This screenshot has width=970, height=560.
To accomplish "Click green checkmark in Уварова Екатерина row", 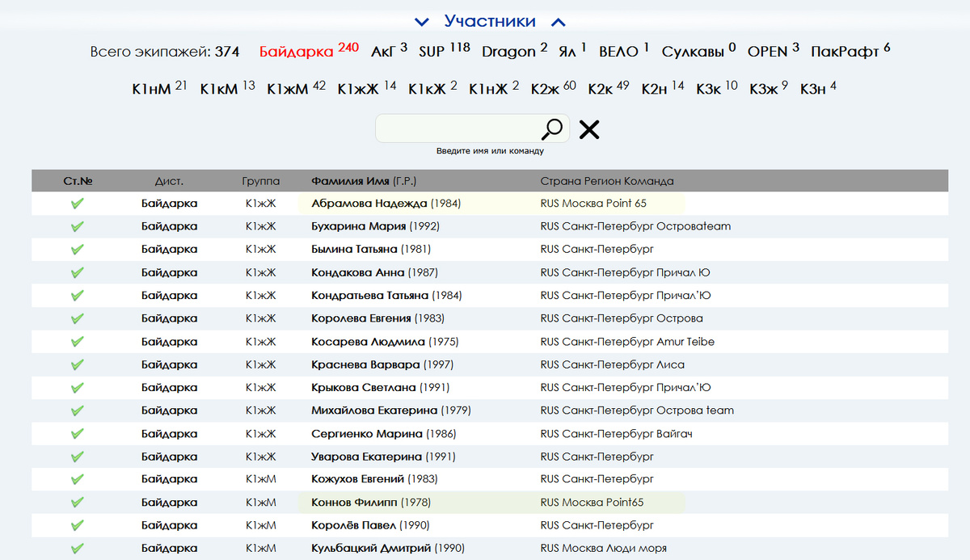I will [78, 457].
